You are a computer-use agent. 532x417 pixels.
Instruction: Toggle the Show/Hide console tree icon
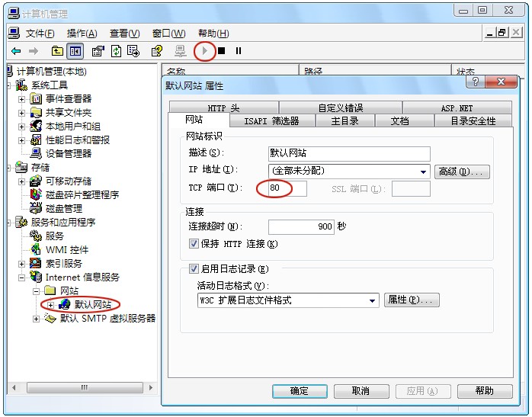75,51
